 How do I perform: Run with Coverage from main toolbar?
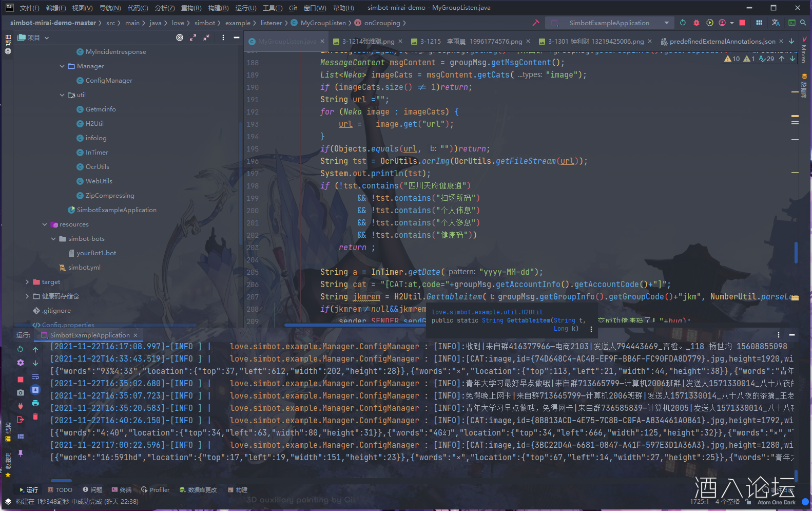709,23
